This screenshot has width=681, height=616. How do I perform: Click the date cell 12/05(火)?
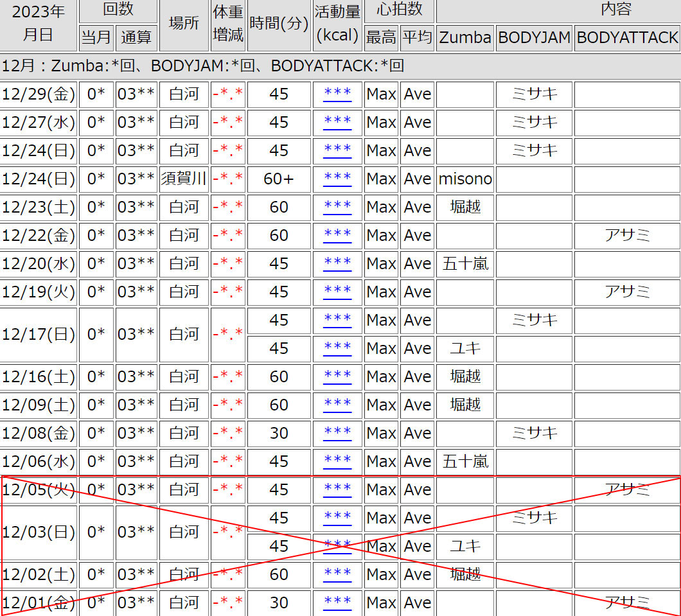[x=38, y=489]
